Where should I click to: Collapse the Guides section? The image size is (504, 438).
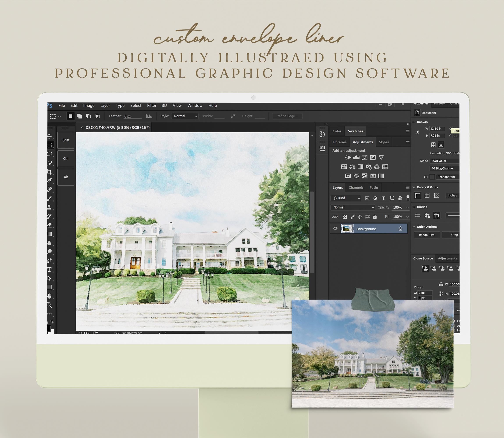tap(414, 207)
